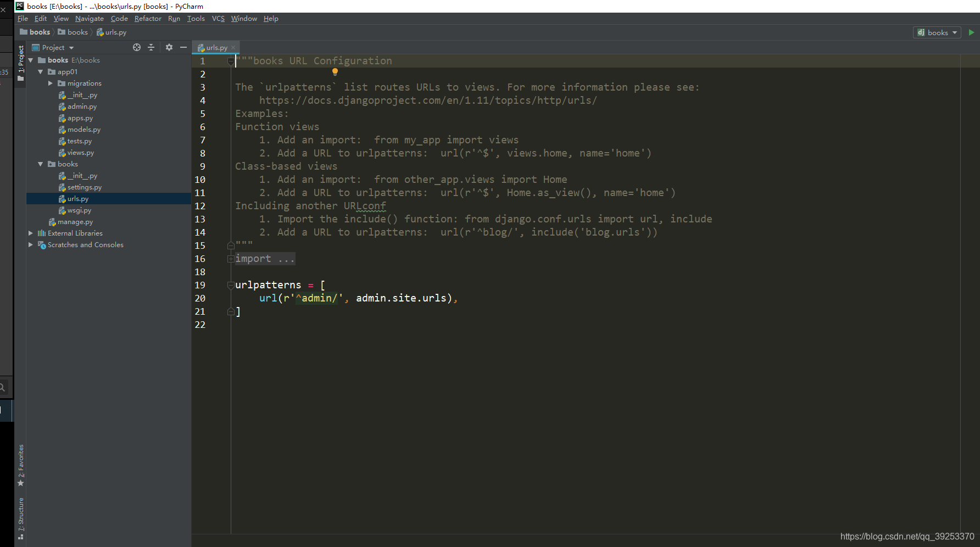Open the Navigate menu
Screen dimensions: 980x547
(x=90, y=19)
